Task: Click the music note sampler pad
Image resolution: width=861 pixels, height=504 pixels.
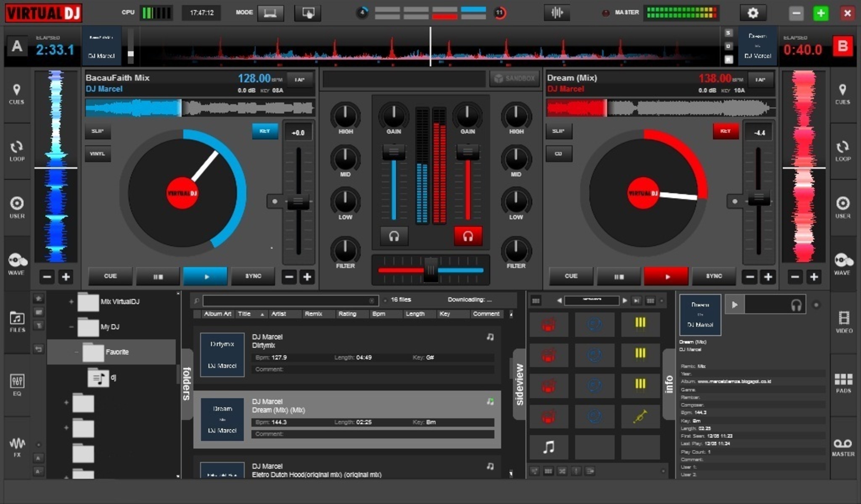Action: click(549, 447)
